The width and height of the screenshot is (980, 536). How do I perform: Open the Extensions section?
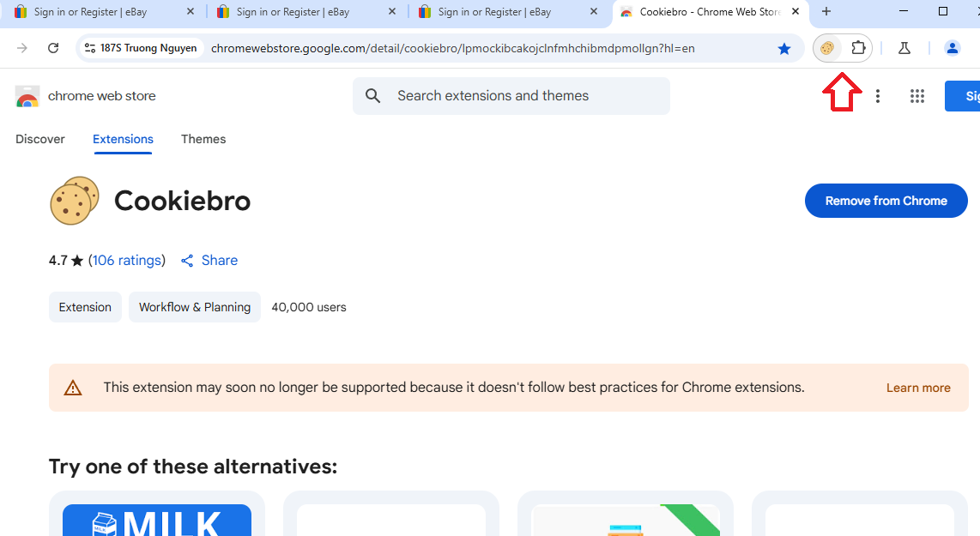pos(123,139)
